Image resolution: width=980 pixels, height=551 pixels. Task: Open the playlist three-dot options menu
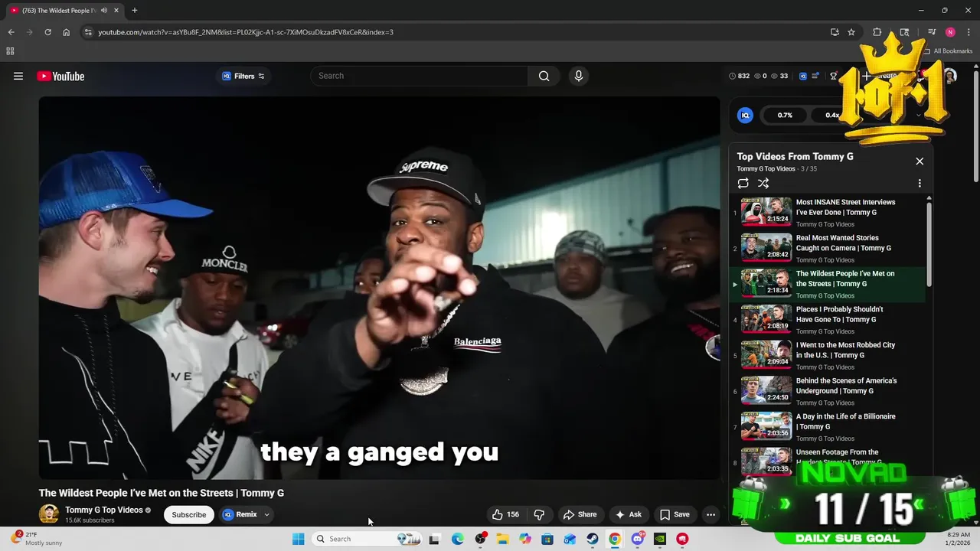pos(920,183)
